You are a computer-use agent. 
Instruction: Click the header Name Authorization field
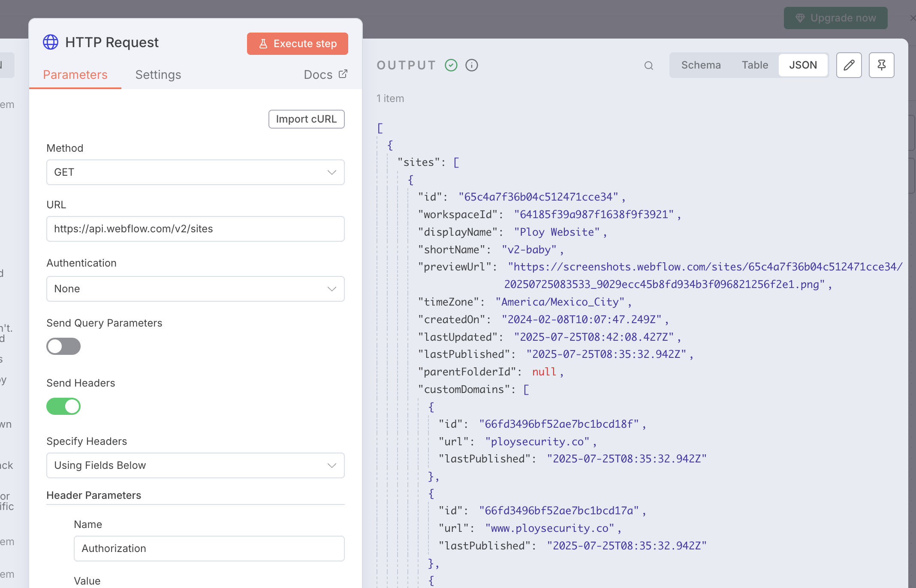209,549
